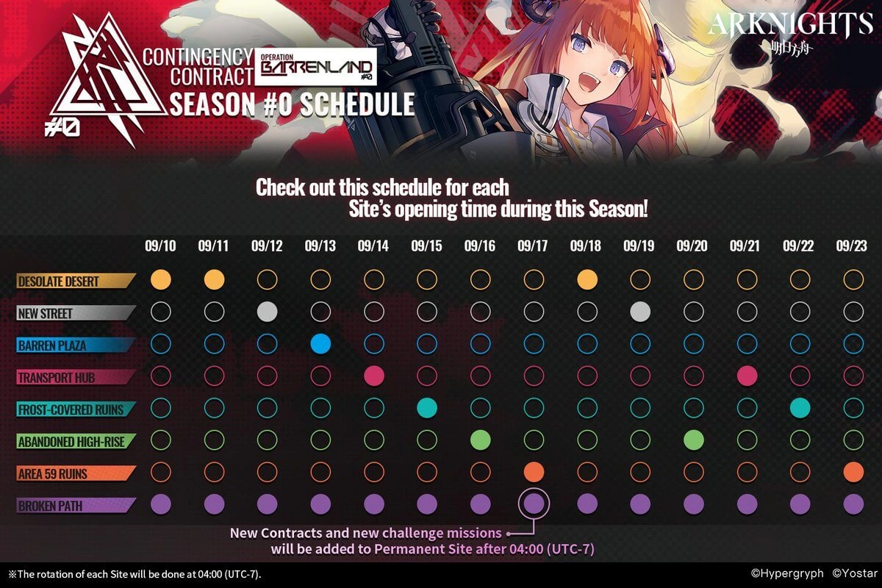
Task: Click the filled Area 59 Ruins circle for 09/23
Action: (853, 471)
